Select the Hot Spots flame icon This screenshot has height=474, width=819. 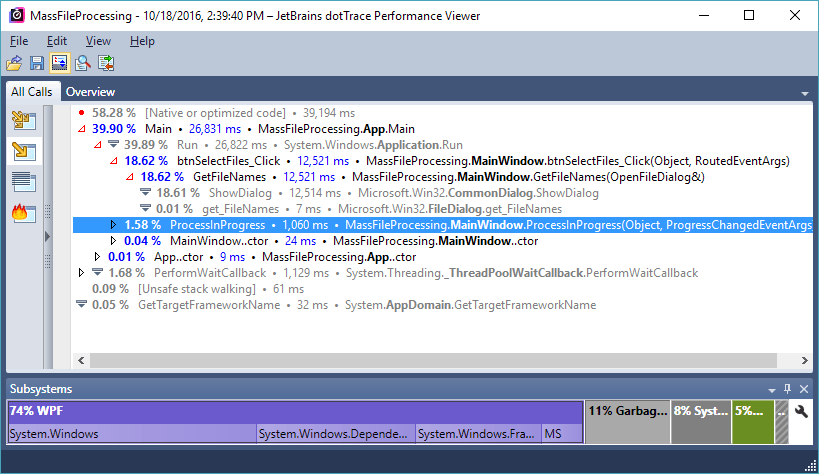click(x=24, y=213)
